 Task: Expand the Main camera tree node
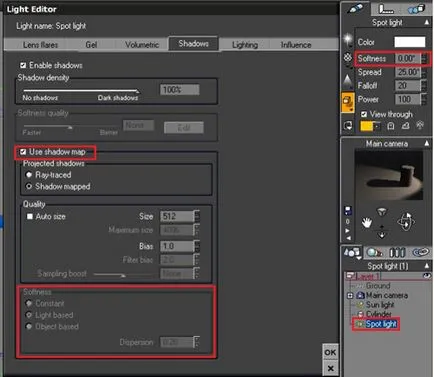pos(350,295)
